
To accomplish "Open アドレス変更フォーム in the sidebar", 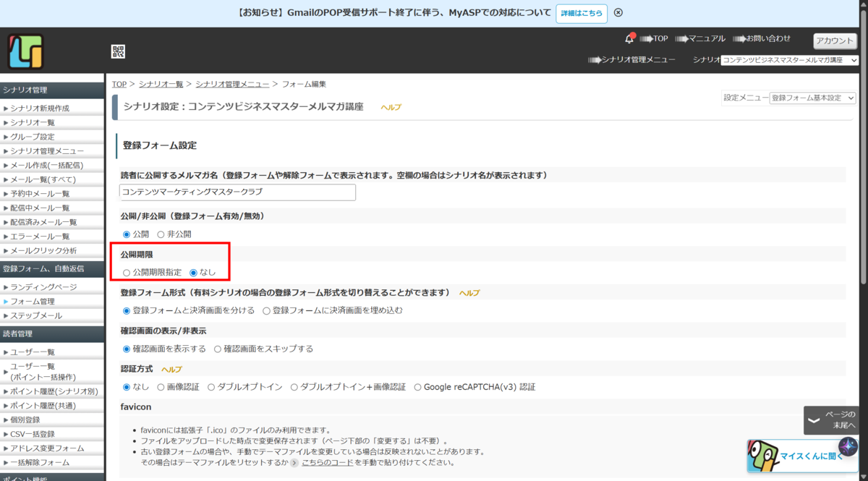I will coord(47,448).
